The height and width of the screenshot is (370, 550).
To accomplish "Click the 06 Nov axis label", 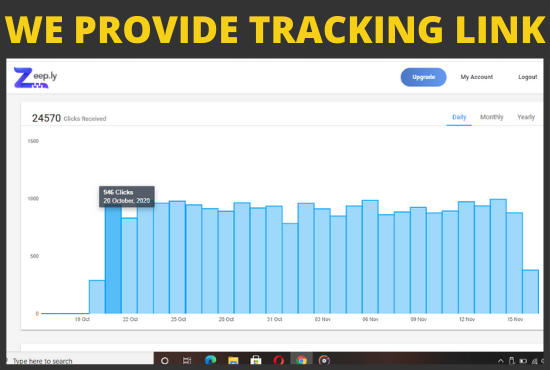I will (370, 319).
